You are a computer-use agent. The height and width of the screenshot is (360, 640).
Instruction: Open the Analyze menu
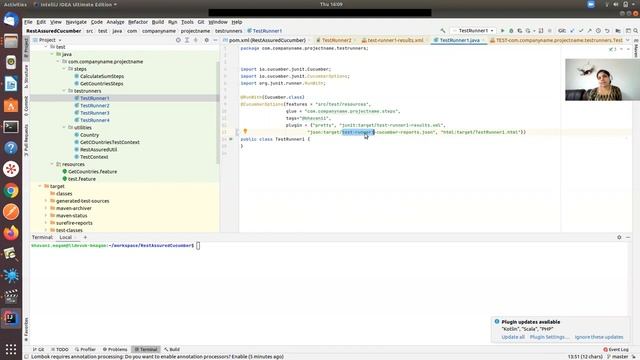click(x=115, y=22)
